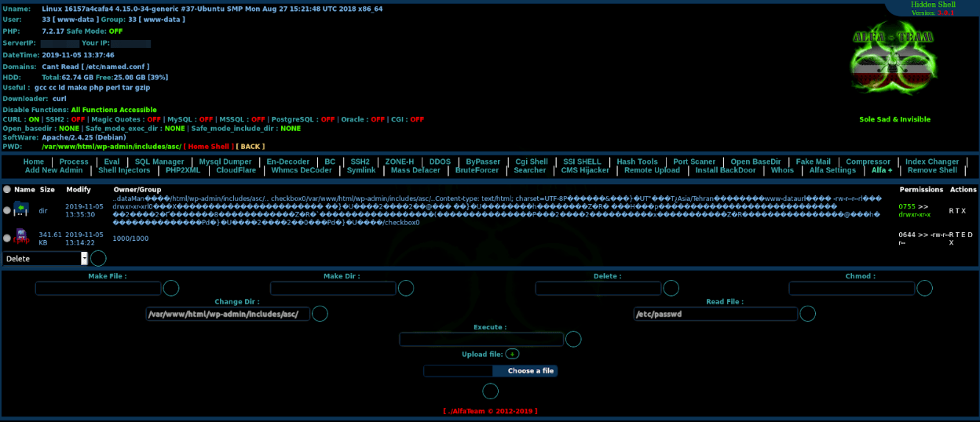Open the Alfa Settings menu item
The height and width of the screenshot is (422, 980).
832,170
